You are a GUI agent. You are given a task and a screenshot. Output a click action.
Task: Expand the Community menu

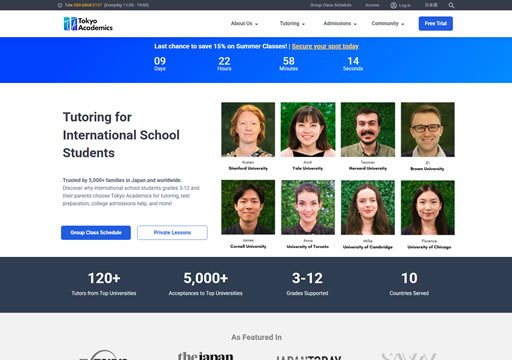[x=388, y=23]
